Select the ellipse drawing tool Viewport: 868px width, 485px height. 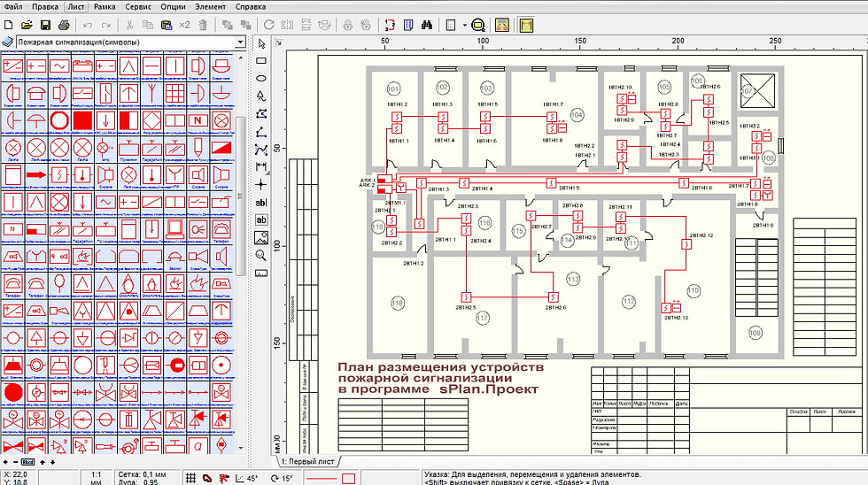(261, 79)
